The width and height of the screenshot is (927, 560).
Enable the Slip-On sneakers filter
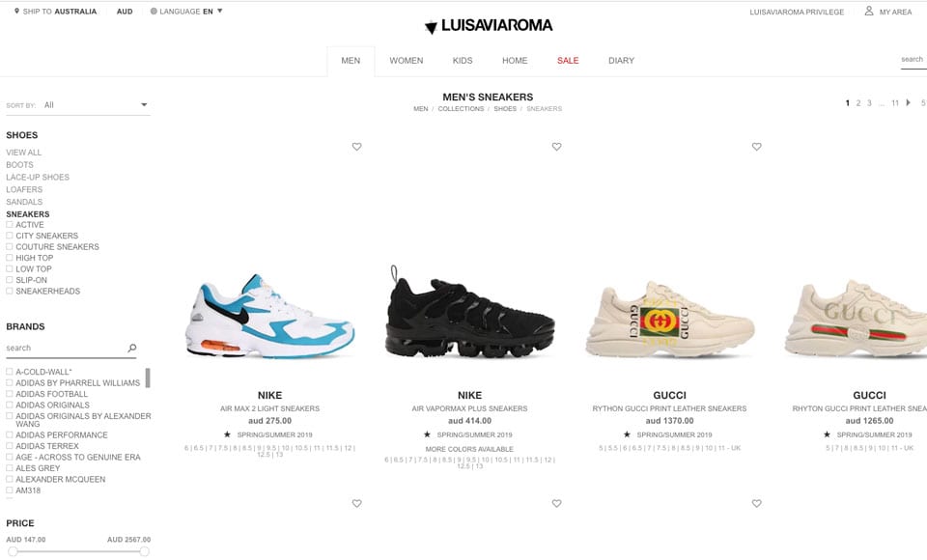tap(10, 280)
